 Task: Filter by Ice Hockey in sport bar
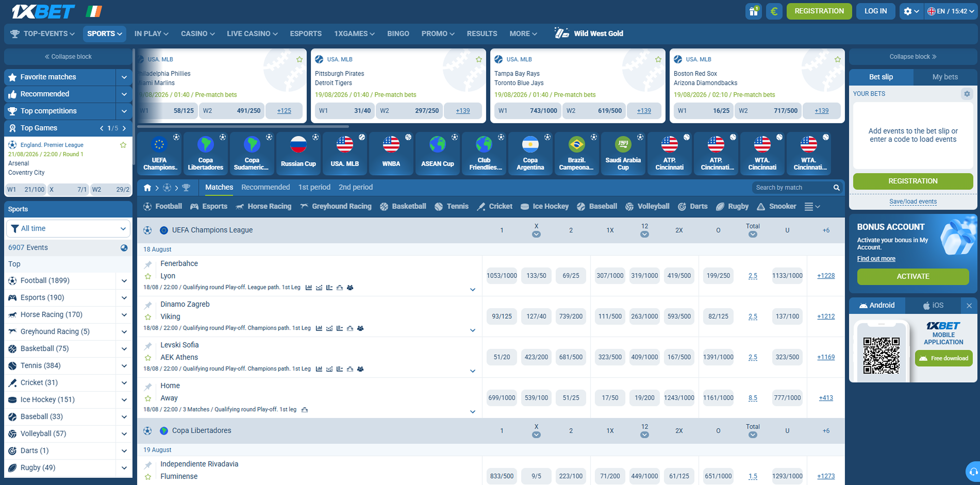tap(544, 206)
